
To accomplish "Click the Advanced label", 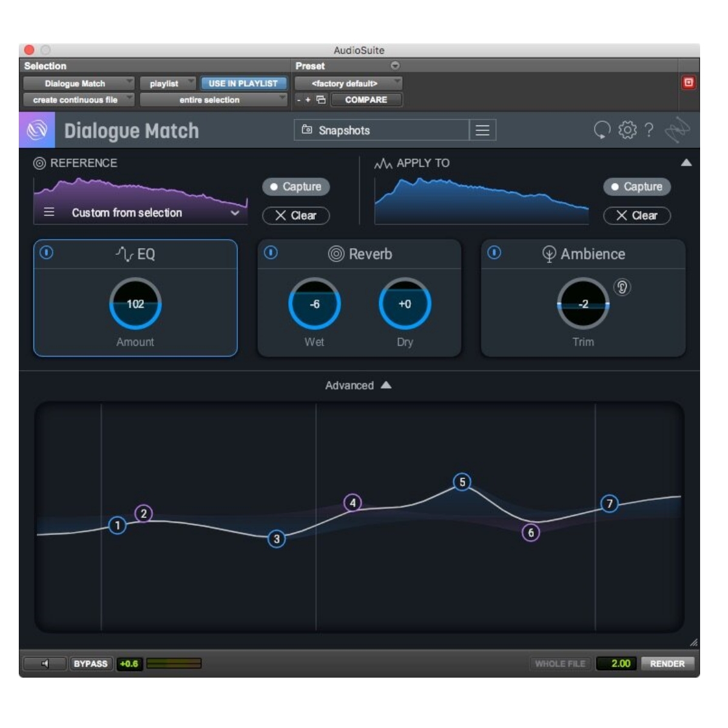I will (349, 385).
